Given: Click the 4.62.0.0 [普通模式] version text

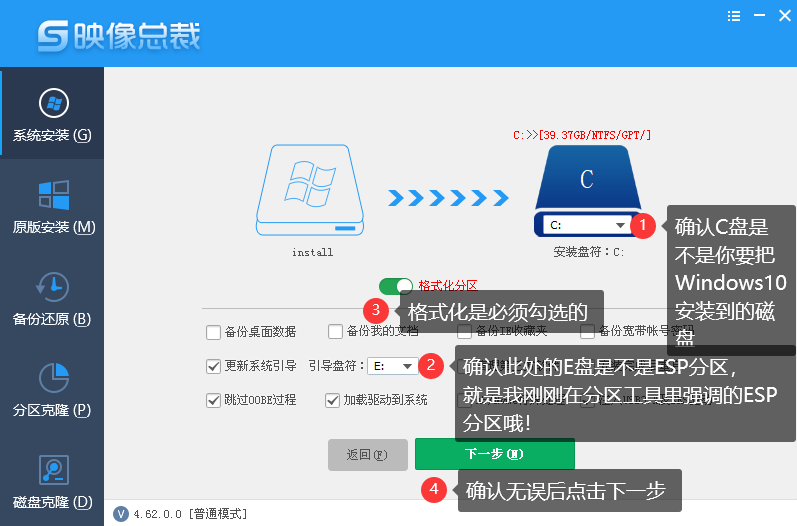Looking at the screenshot, I should point(191,514).
